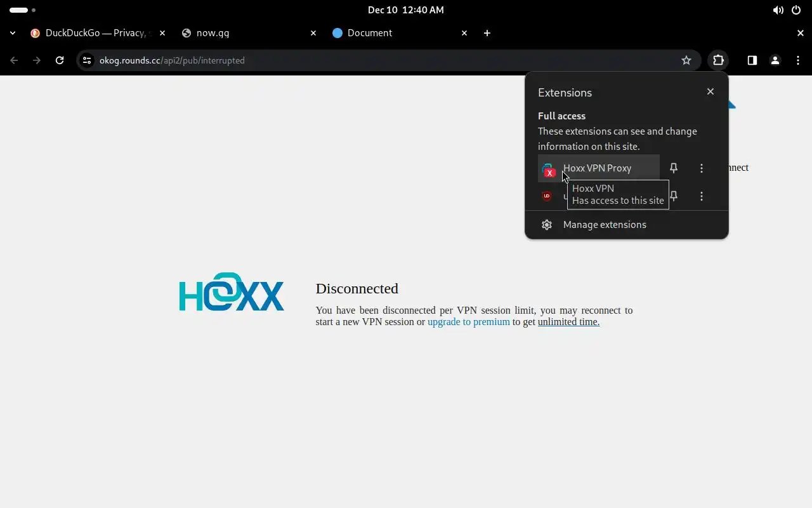
Task: Open the browser side panel
Action: click(752, 60)
